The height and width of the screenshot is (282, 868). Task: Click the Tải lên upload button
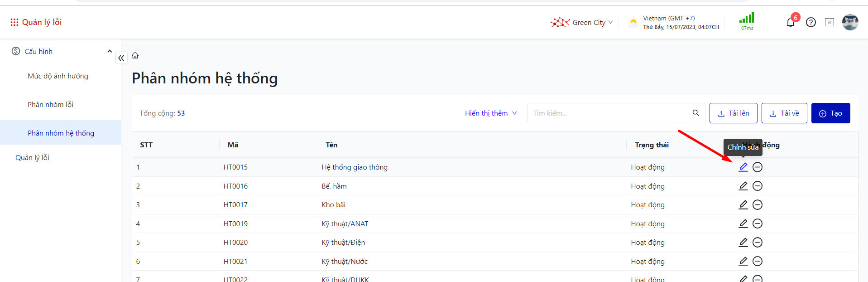(x=733, y=113)
